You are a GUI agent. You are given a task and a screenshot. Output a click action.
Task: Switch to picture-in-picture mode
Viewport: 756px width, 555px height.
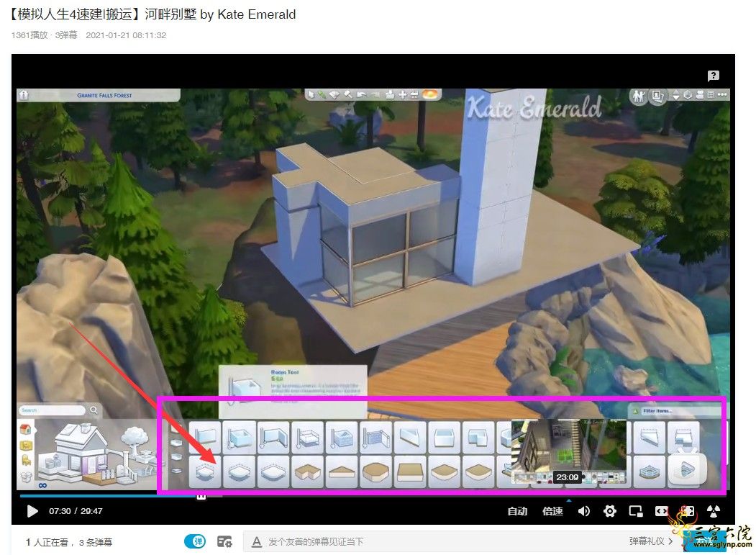pyautogui.click(x=636, y=511)
